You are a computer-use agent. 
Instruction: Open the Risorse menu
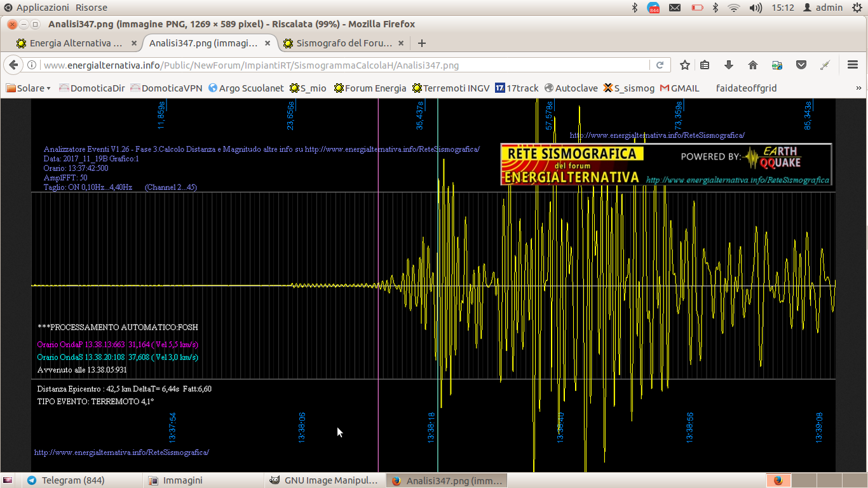point(92,8)
